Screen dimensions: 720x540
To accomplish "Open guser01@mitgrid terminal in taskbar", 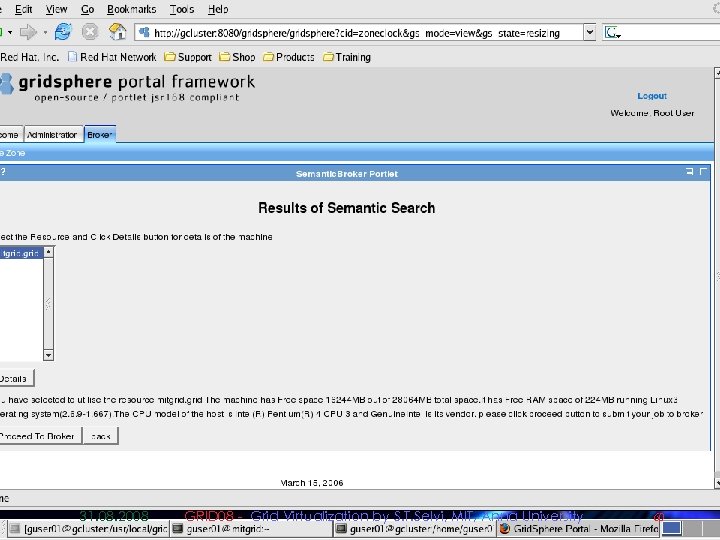I will pos(251,529).
